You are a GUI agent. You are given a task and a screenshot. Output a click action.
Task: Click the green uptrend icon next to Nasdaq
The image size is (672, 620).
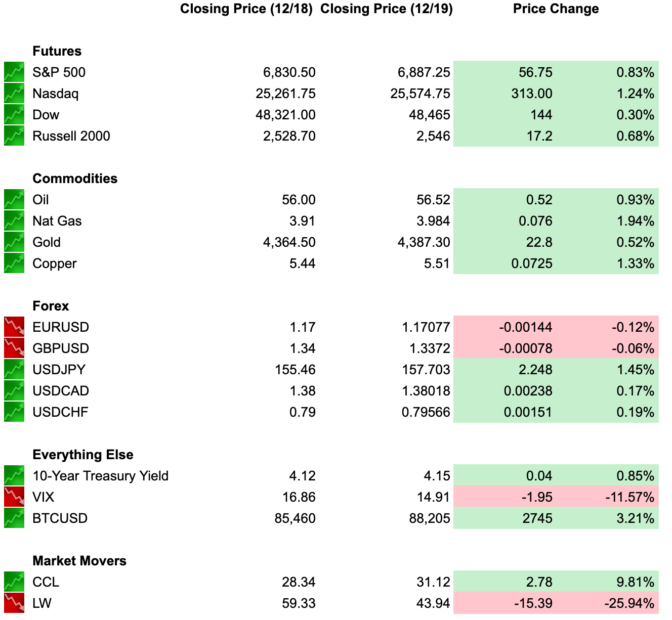tap(14, 94)
